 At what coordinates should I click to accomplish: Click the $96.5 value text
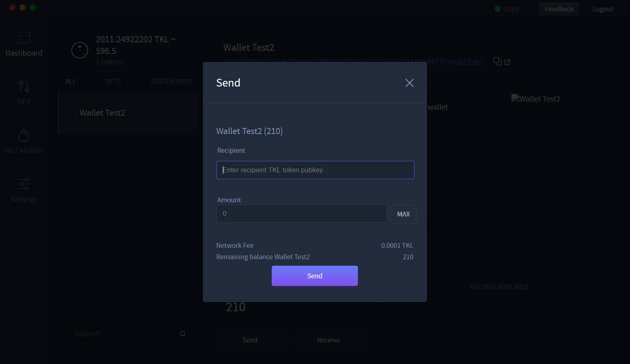coord(106,51)
